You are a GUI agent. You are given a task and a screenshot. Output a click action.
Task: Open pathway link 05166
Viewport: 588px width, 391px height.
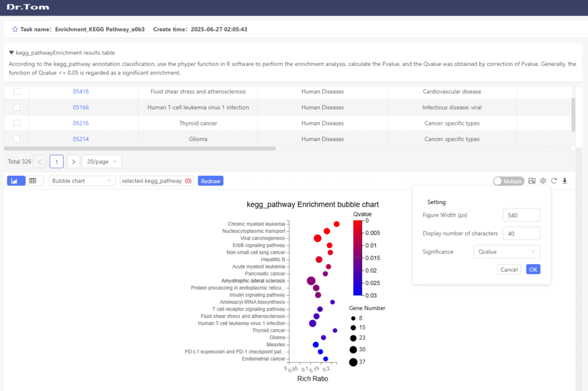click(x=80, y=107)
